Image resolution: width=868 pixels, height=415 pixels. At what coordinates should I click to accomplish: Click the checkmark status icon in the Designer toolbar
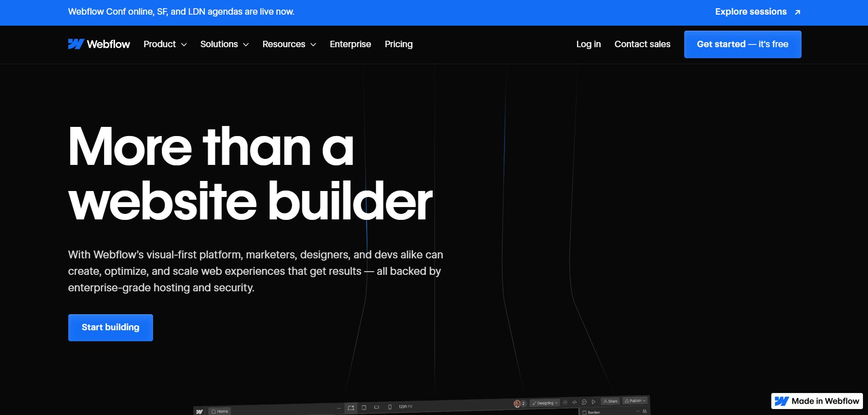(565, 403)
